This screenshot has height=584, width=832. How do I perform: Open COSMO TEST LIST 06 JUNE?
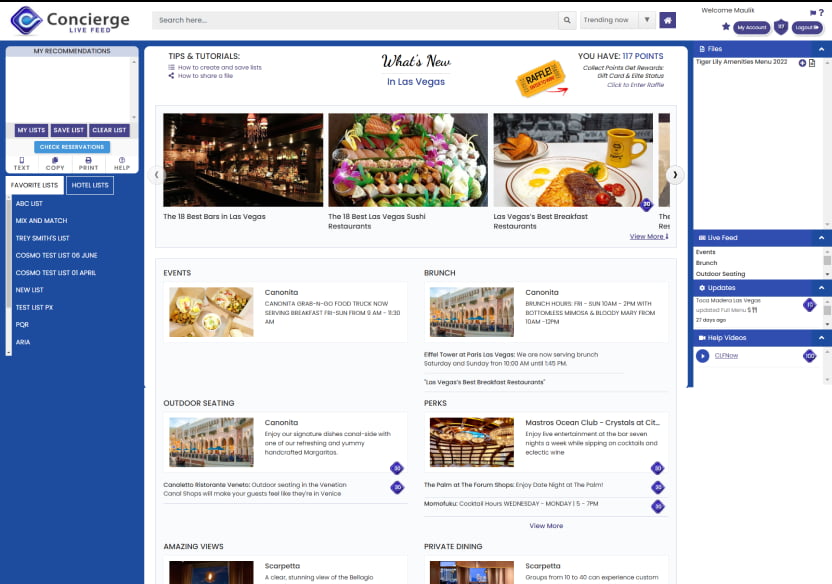click(56, 255)
